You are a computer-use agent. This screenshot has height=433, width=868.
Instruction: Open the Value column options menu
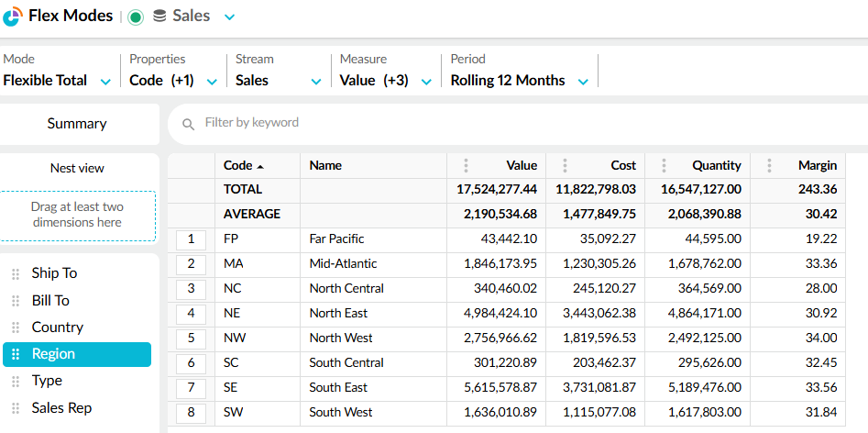click(466, 166)
